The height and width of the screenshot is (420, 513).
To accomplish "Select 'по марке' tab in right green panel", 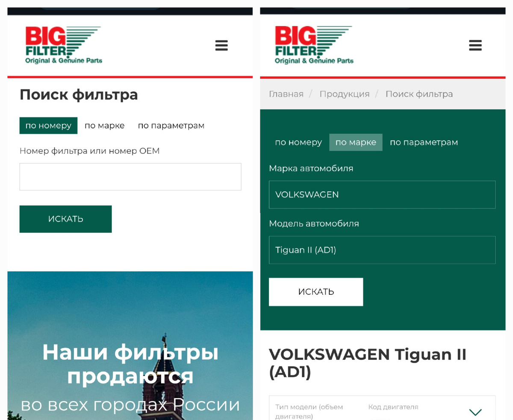I will [x=356, y=142].
